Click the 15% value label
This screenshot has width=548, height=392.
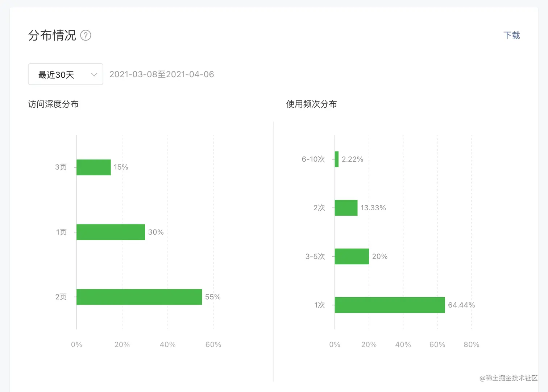[x=121, y=167]
